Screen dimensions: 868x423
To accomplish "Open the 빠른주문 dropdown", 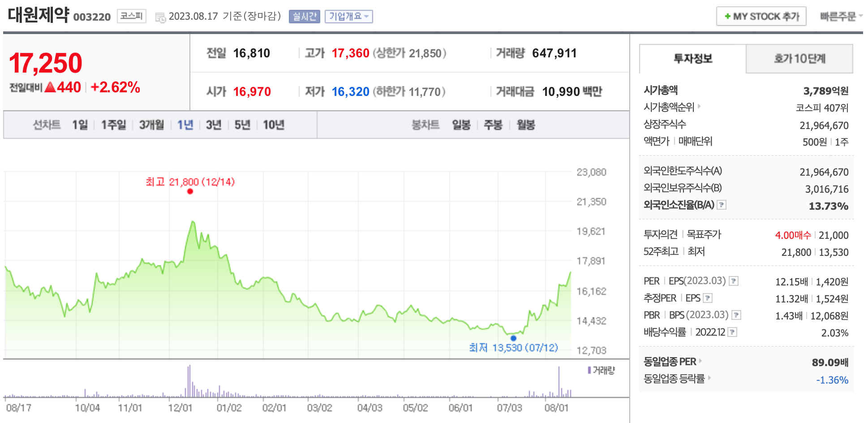I will tap(841, 17).
